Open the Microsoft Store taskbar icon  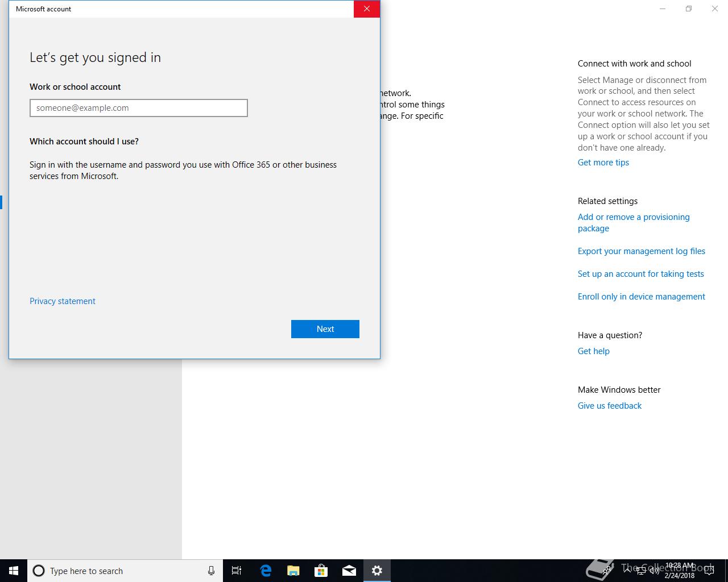tap(321, 571)
